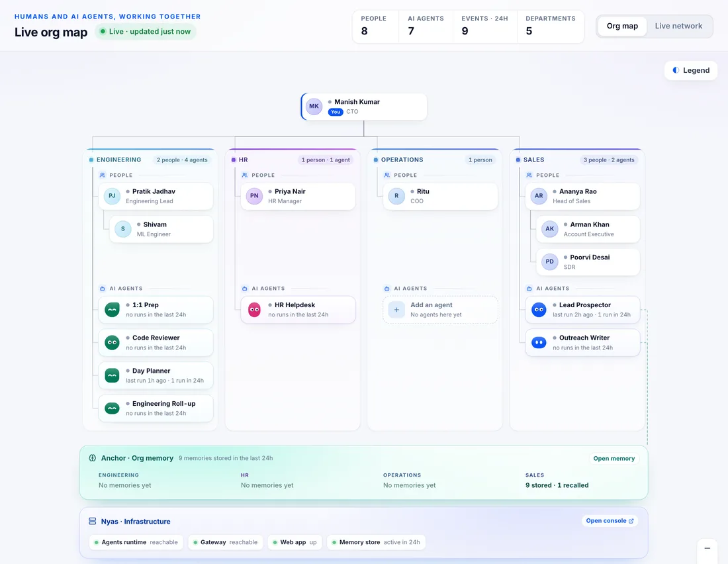Image resolution: width=728 pixels, height=564 pixels.
Task: Click the Anchor org memory brain icon
Action: pyautogui.click(x=93, y=458)
